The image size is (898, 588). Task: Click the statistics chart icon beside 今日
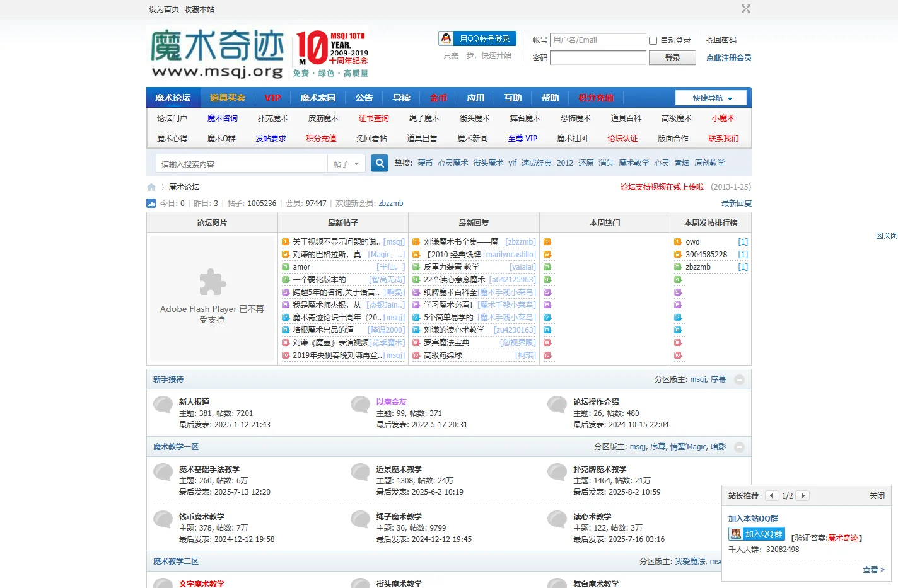click(x=151, y=203)
